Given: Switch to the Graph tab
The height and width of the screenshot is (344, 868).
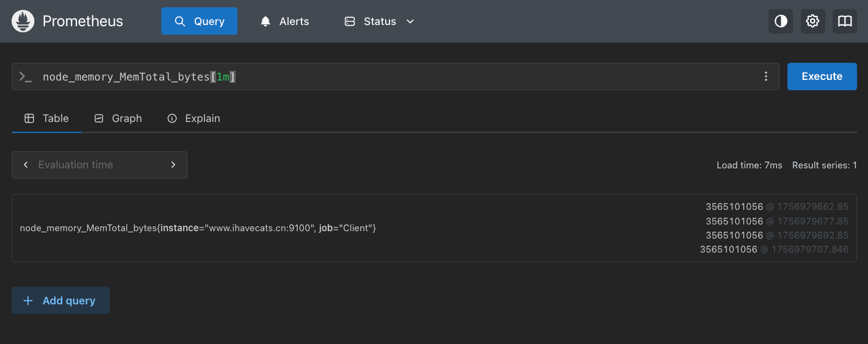Looking at the screenshot, I should click(x=118, y=118).
